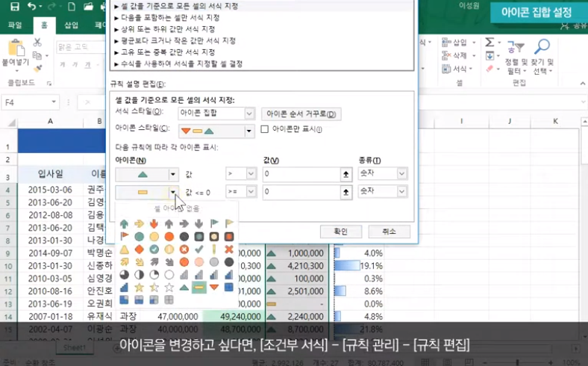
Task: Pick the highlighted yellow dash icon
Action: click(x=199, y=288)
